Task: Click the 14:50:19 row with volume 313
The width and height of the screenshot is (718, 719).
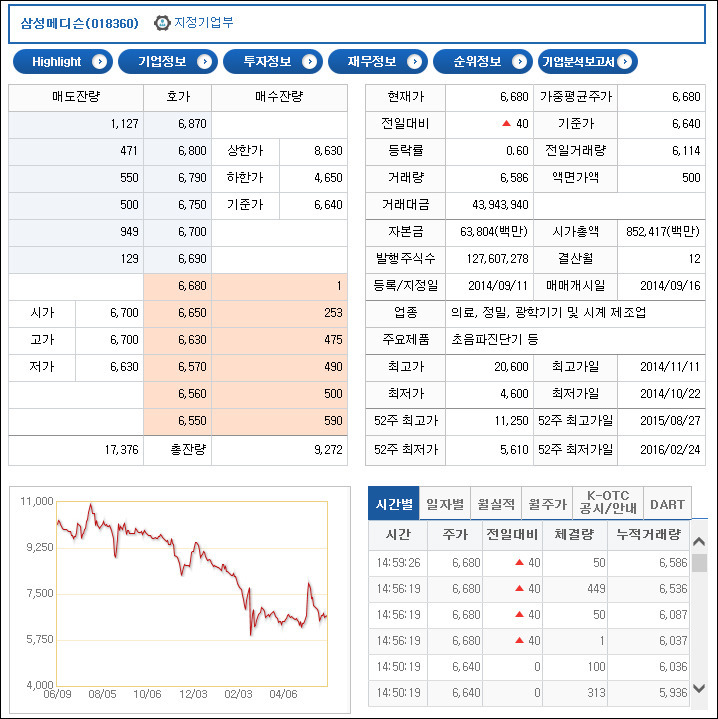Action: tap(530, 693)
